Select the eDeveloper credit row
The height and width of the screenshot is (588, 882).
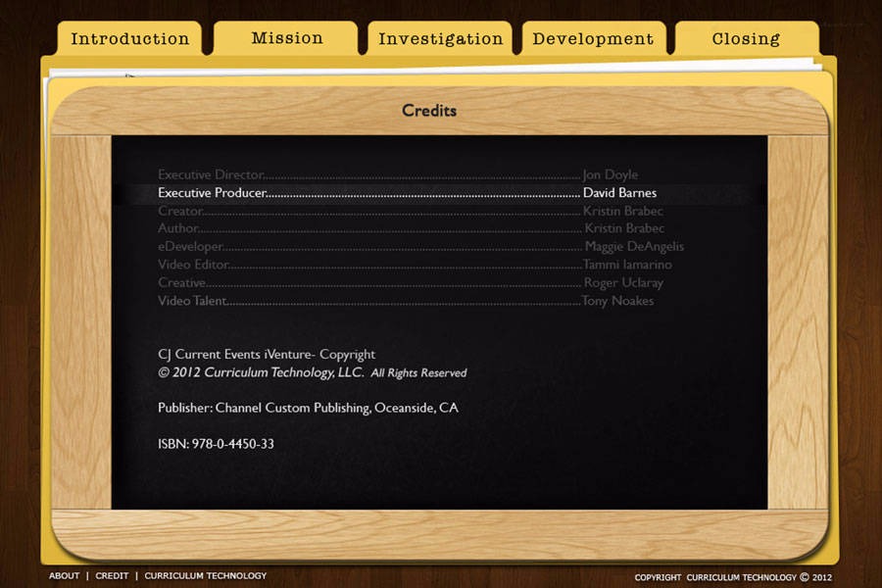point(420,247)
